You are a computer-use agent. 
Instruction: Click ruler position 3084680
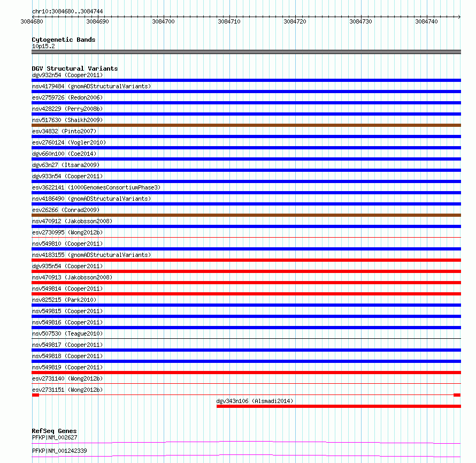click(32, 21)
